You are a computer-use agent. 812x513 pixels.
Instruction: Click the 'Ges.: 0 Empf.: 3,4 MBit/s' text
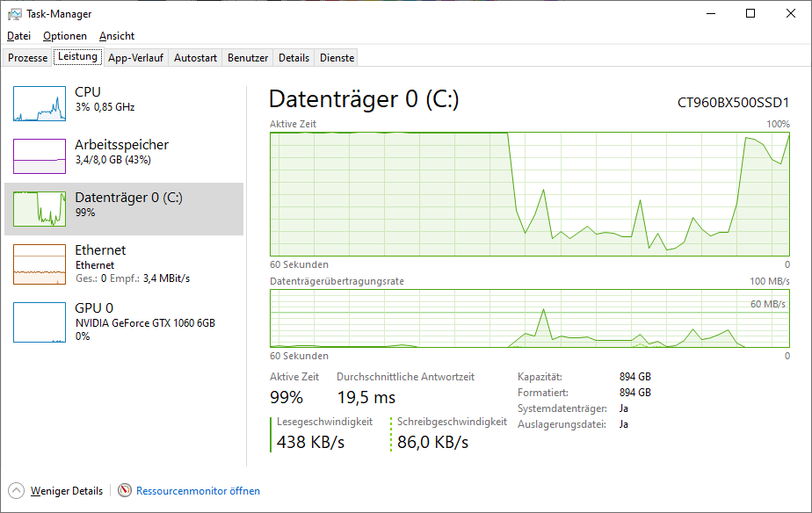point(133,278)
